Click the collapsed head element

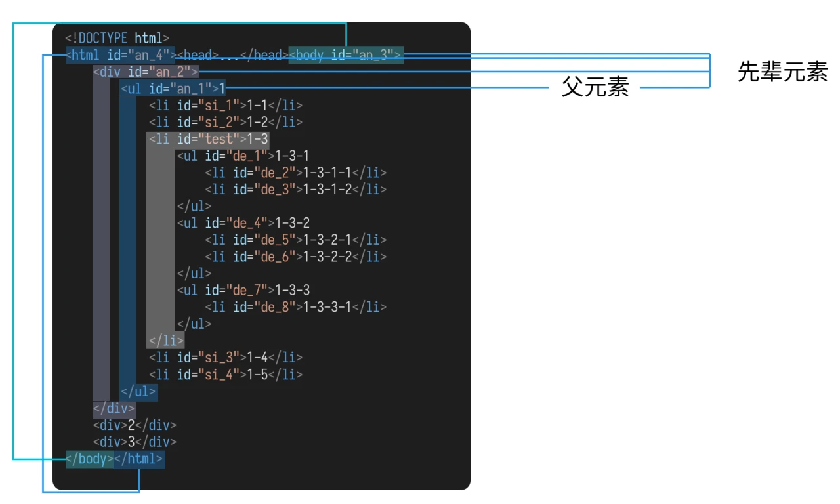(232, 55)
